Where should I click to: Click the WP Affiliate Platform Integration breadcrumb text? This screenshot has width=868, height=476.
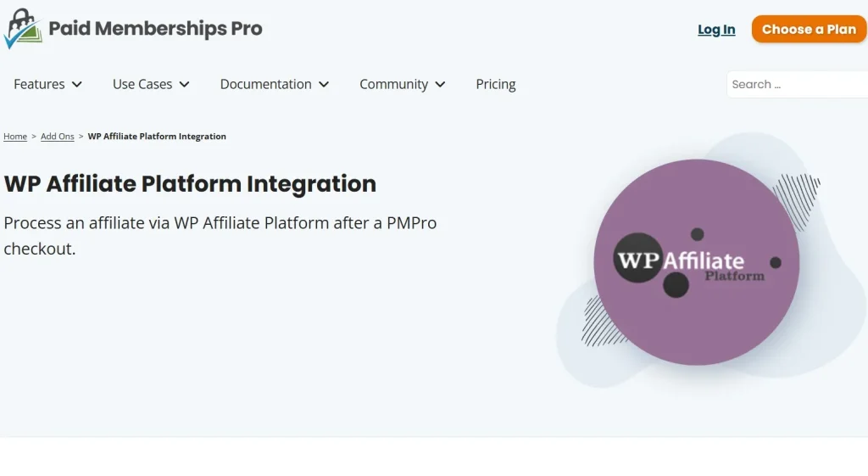click(157, 137)
